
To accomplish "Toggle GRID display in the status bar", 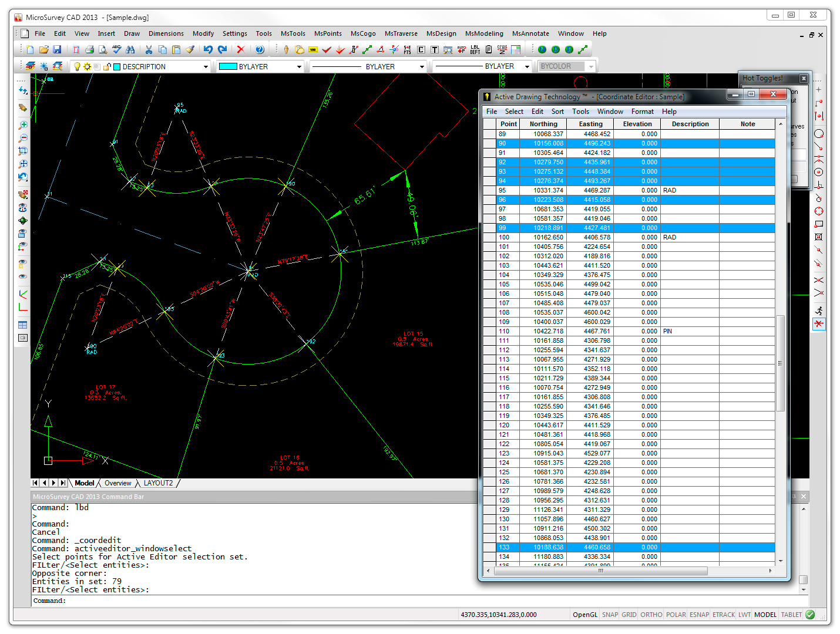I will (x=629, y=615).
